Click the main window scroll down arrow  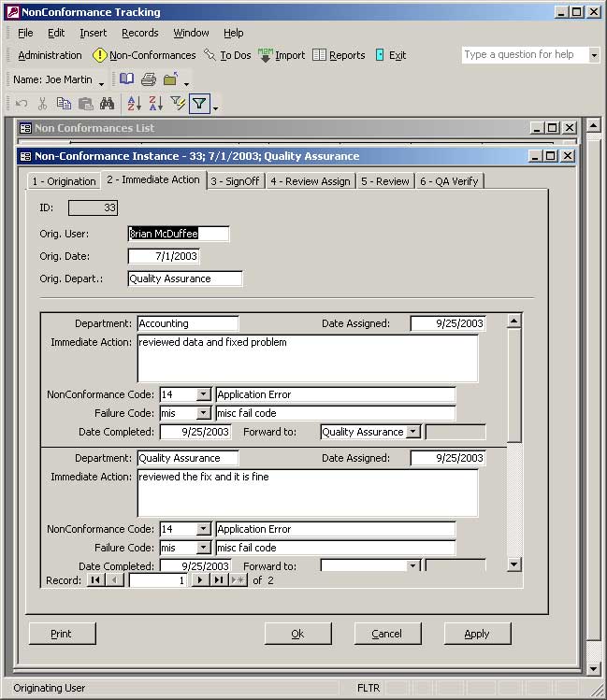tap(593, 668)
